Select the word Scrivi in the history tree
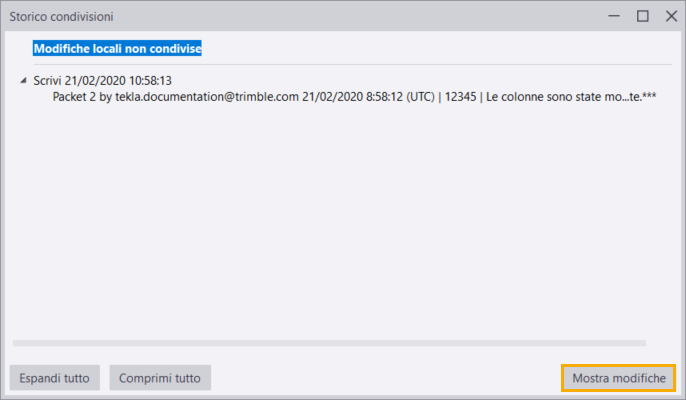Viewport: 686px width, 400px height. pyautogui.click(x=48, y=81)
